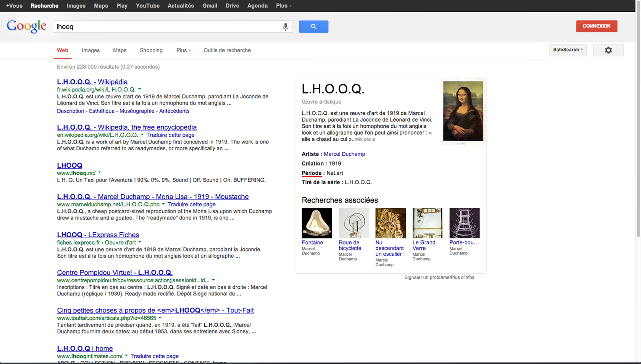Switch to the Shopping search tab
Image resolution: width=641 pixels, height=364 pixels.
(151, 50)
